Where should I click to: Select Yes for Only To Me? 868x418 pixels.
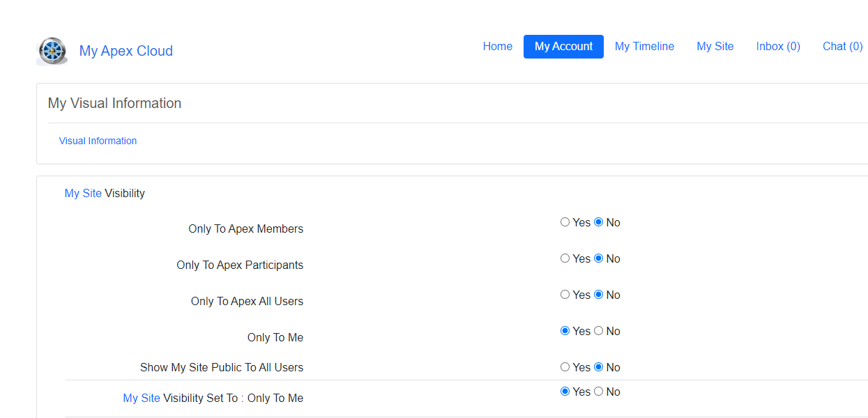[565, 331]
